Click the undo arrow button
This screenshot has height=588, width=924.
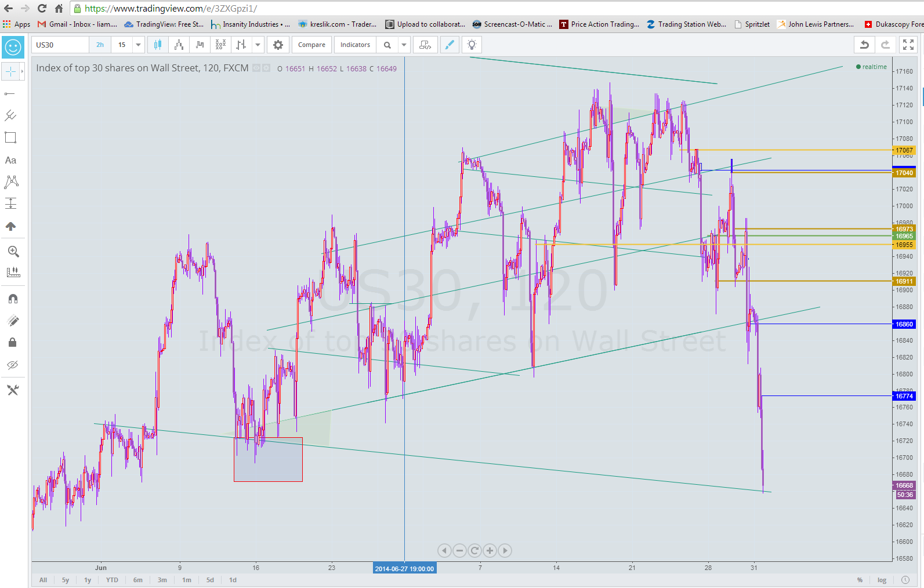864,45
